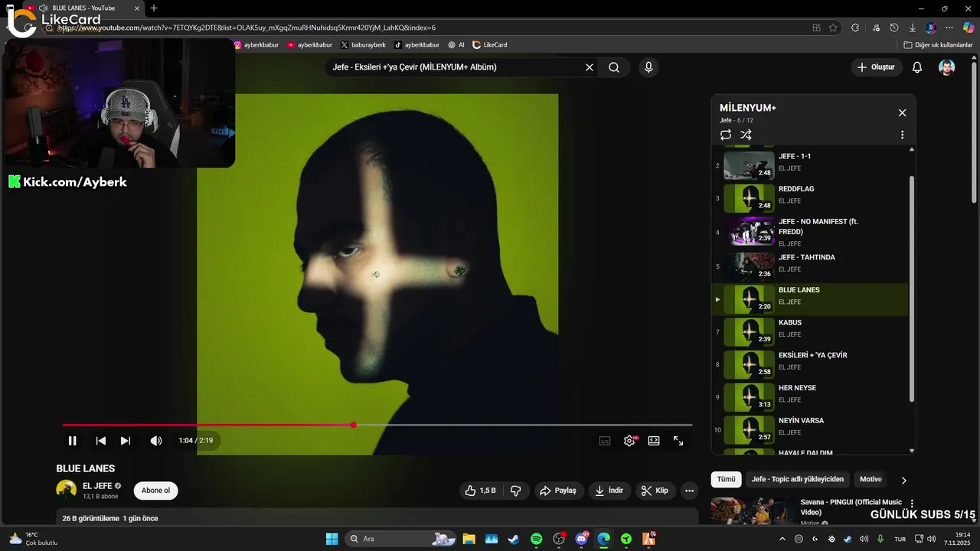Dislike the BLUE LANES video
The image size is (980, 551).
click(x=516, y=491)
